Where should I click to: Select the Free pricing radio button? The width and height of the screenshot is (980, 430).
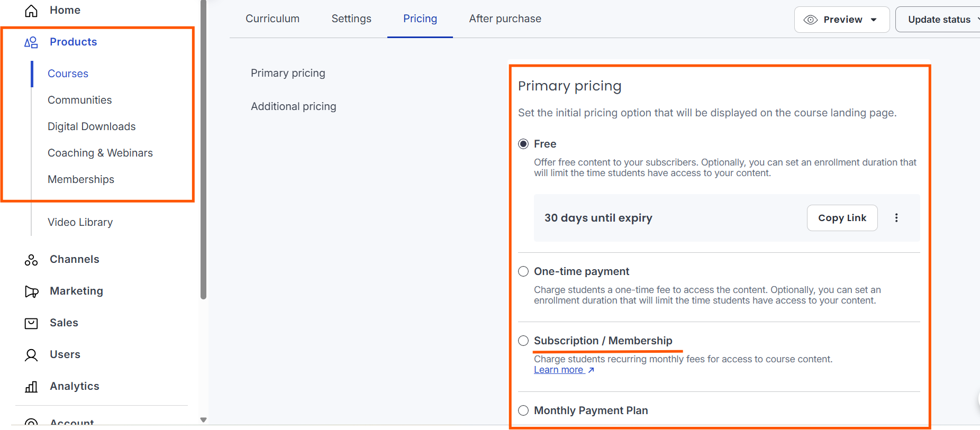point(523,143)
